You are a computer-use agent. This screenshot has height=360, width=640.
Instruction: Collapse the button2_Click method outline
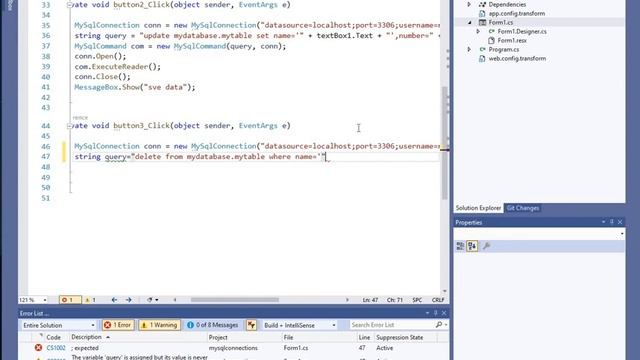(69, 5)
